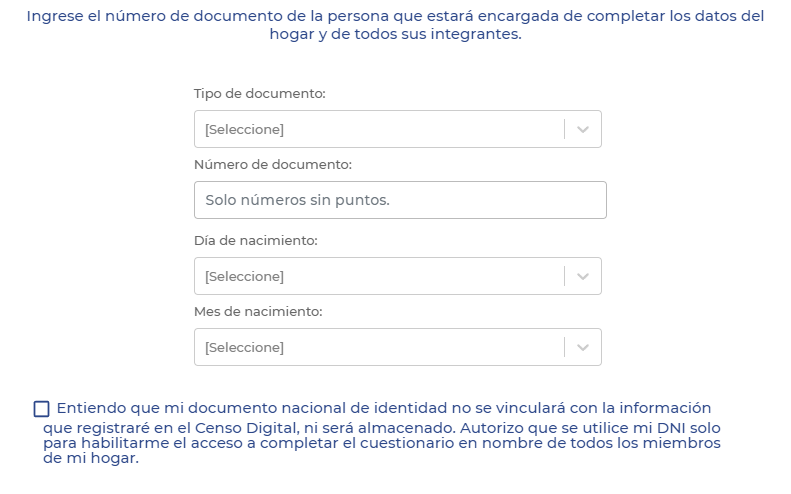Screen dimensions: 791x494
Task: Click the final consent line 'de mi hogar.'
Action: (91, 458)
